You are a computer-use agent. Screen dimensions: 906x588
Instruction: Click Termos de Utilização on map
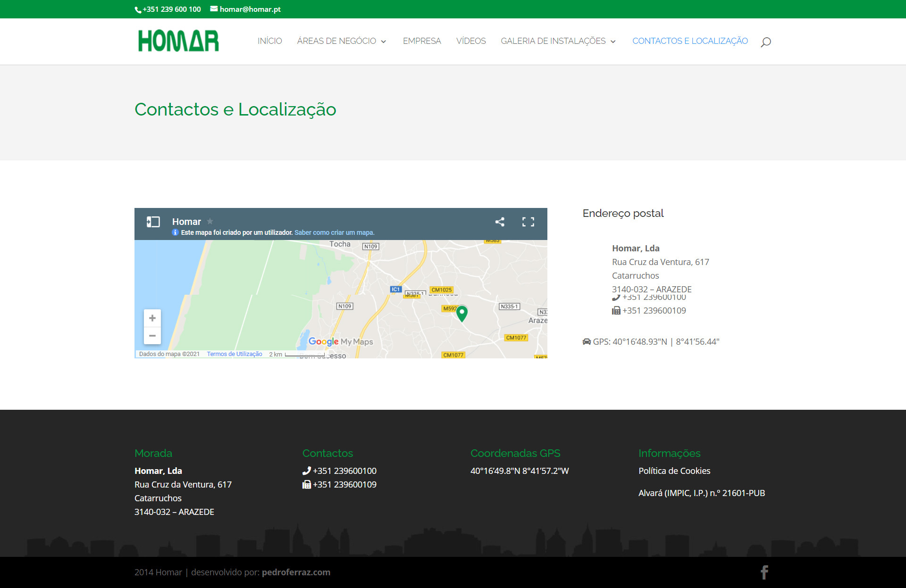pyautogui.click(x=234, y=354)
